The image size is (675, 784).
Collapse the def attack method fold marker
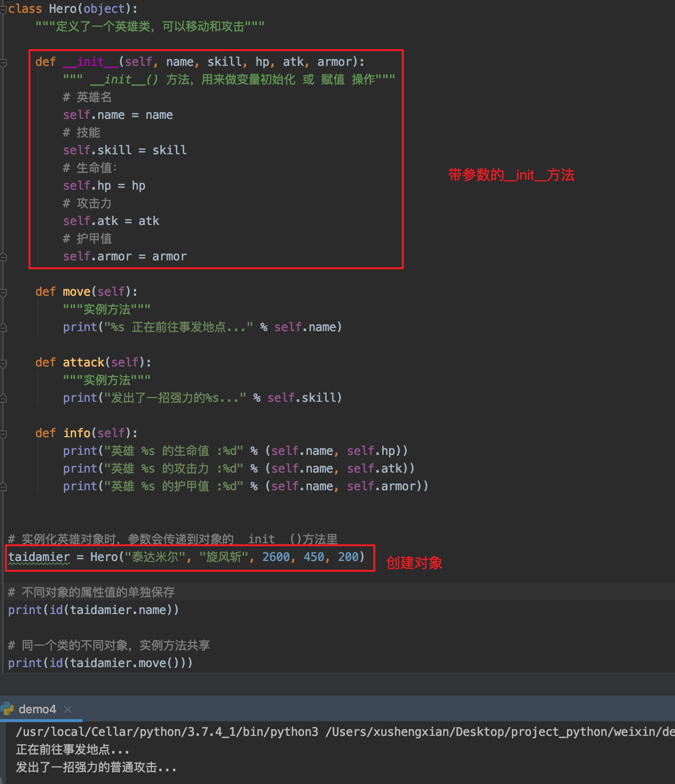coord(3,363)
